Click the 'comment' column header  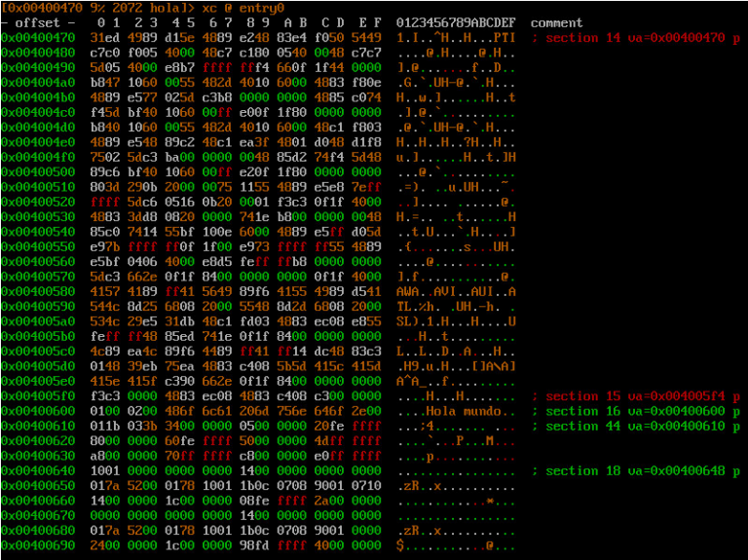pos(557,22)
